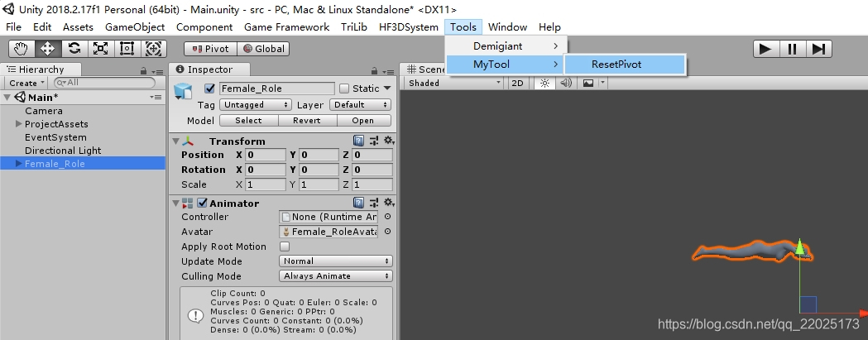The width and height of the screenshot is (868, 340).
Task: Click the Model Open button
Action: click(x=363, y=120)
